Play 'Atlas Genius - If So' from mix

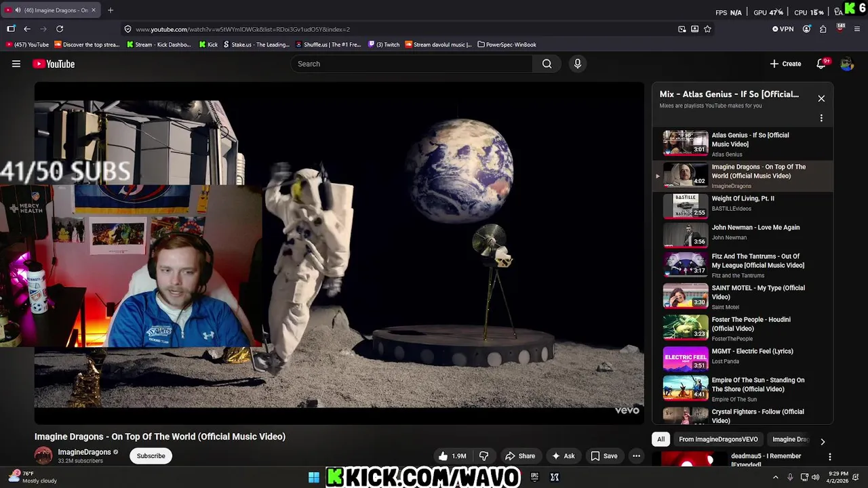pyautogui.click(x=743, y=144)
